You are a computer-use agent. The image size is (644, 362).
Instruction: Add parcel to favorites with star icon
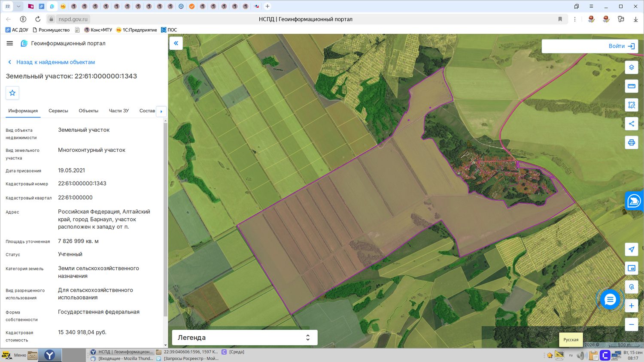(x=12, y=93)
